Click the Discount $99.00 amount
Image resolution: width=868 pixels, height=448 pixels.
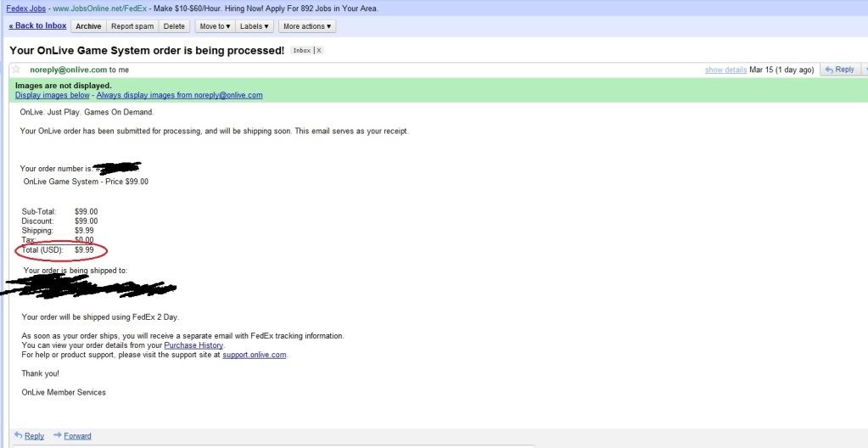[x=87, y=221]
